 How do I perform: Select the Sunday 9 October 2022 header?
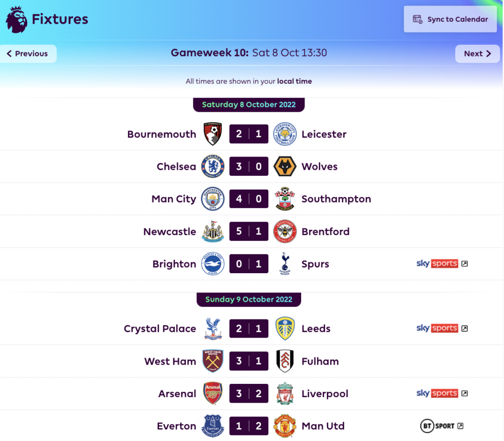click(249, 299)
